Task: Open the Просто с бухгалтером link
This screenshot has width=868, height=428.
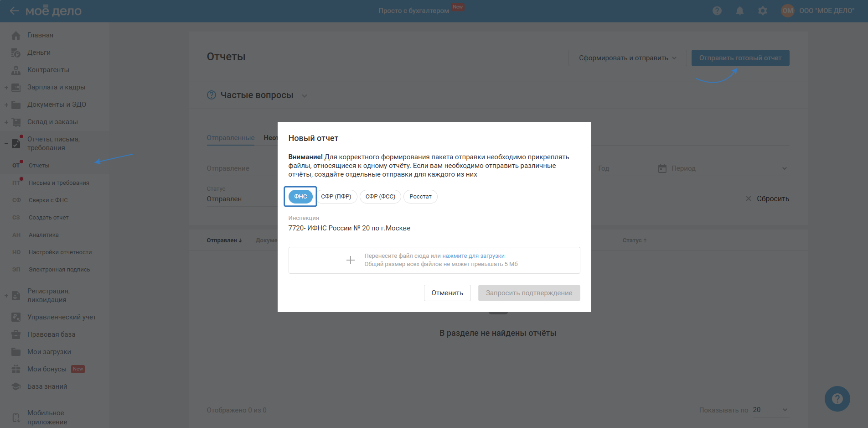Action: 413,10
